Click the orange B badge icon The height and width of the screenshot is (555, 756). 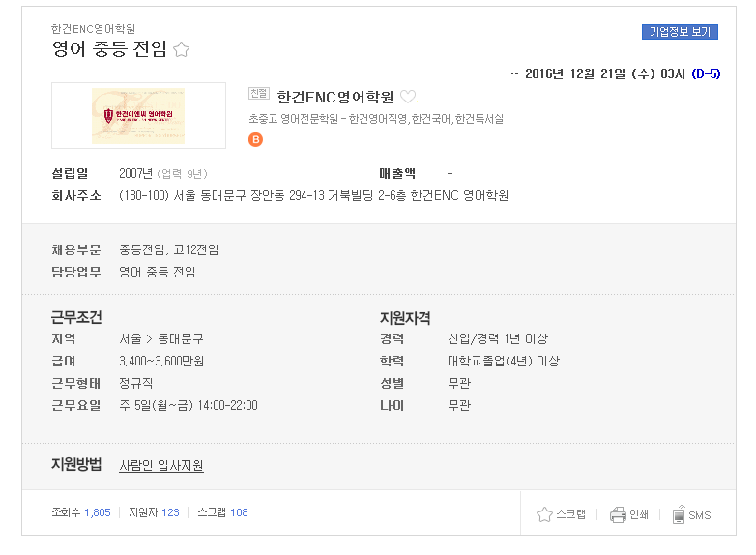(255, 140)
